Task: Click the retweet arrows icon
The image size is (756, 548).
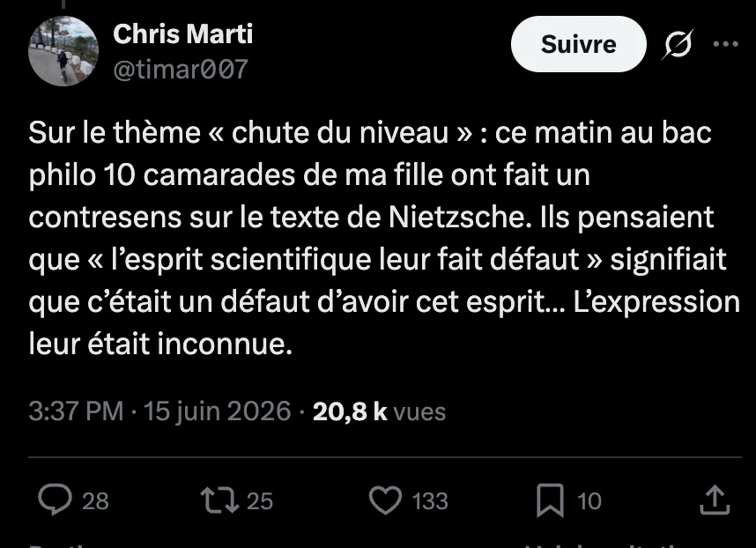Action: 219,500
